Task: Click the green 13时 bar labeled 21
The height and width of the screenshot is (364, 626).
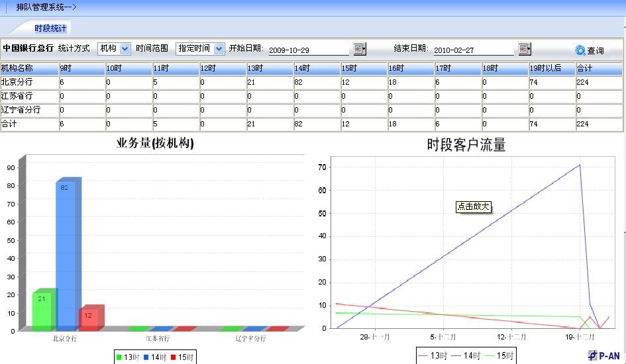Action: [42, 310]
